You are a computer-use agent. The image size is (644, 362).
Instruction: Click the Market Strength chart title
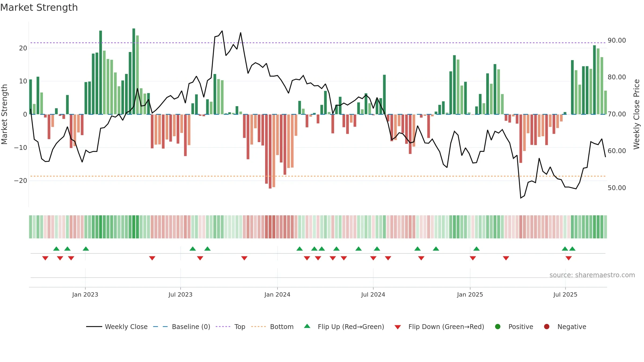[x=39, y=8]
